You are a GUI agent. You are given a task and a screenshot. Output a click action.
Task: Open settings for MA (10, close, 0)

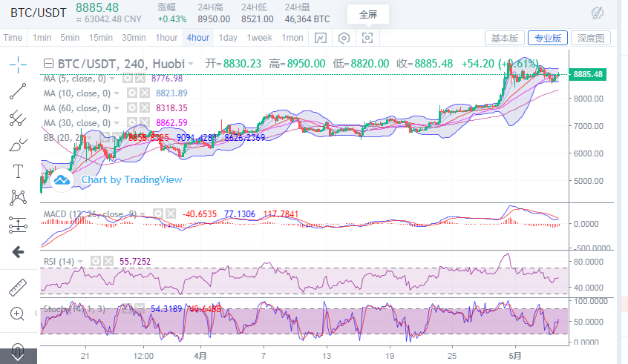coord(132,93)
